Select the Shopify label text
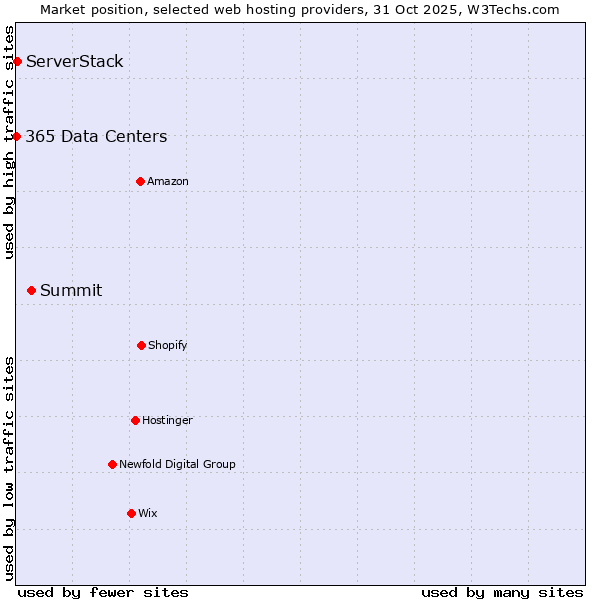This screenshot has width=600, height=600. (168, 345)
